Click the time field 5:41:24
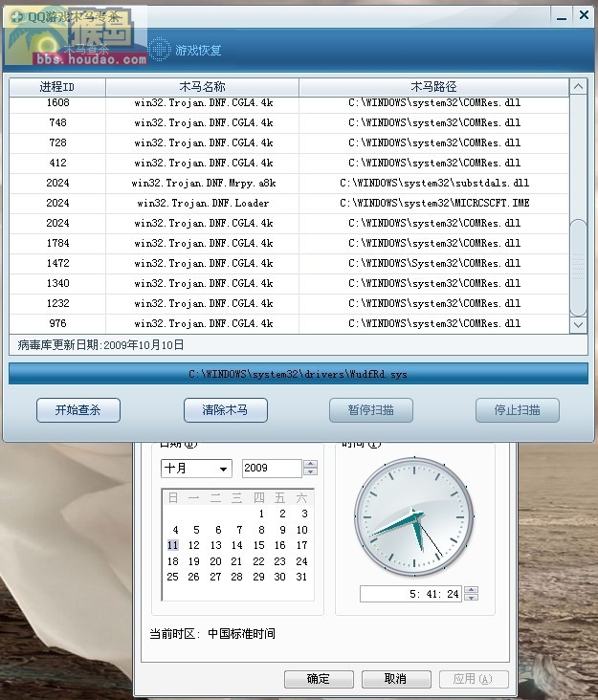Screen dimensions: 598x700 point(411,594)
